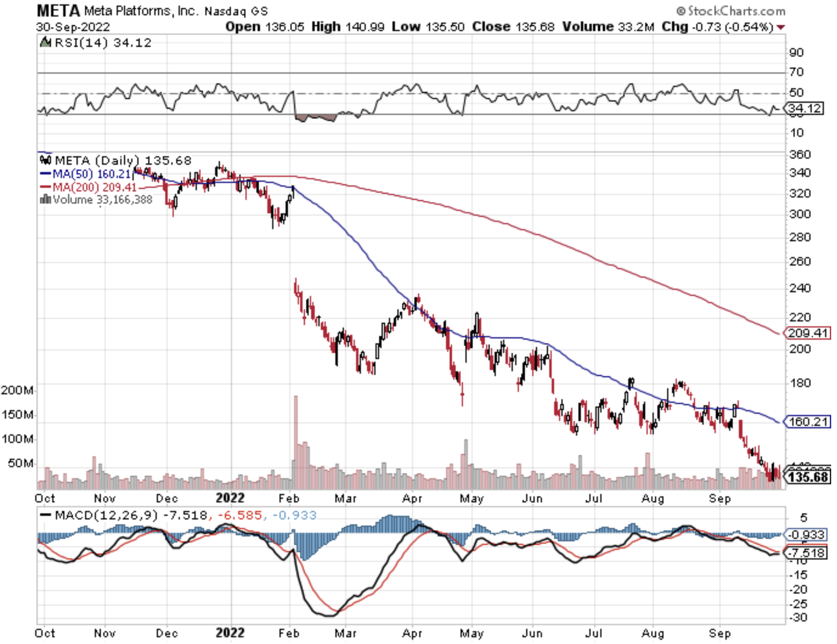The image size is (837, 644).
Task: Click the -7.518 tag on the MACD axis
Action: [806, 553]
